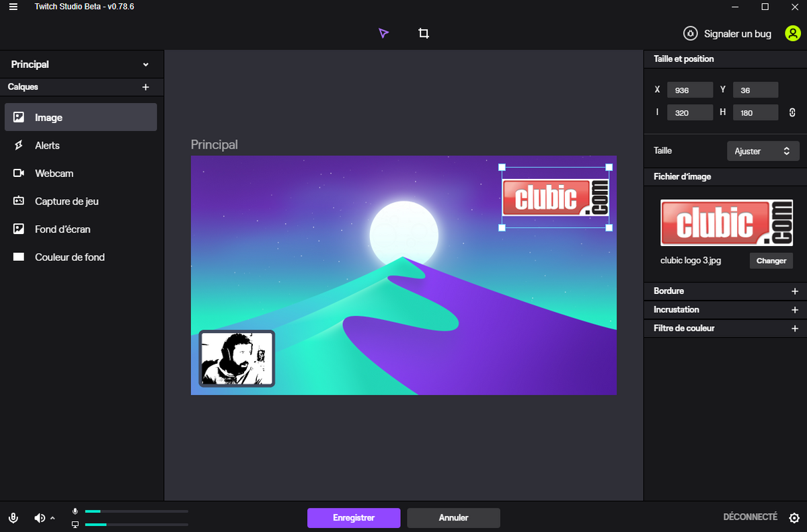Image resolution: width=807 pixels, height=532 pixels.
Task: Click the height (H) input field
Action: pyautogui.click(x=756, y=112)
